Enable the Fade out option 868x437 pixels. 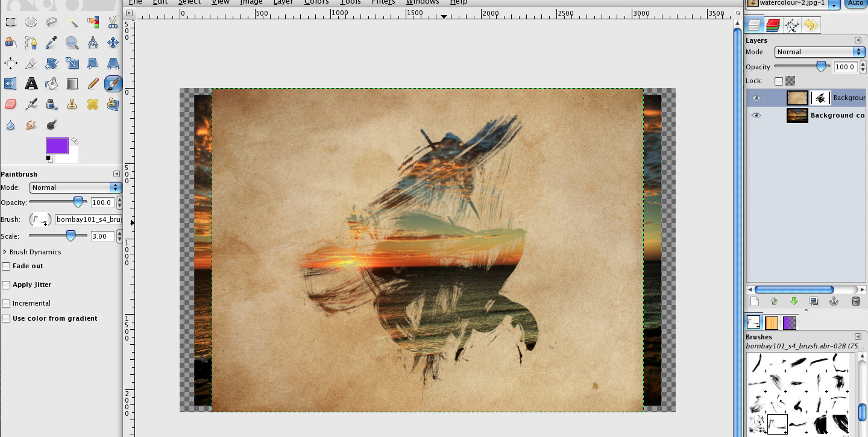[6, 266]
